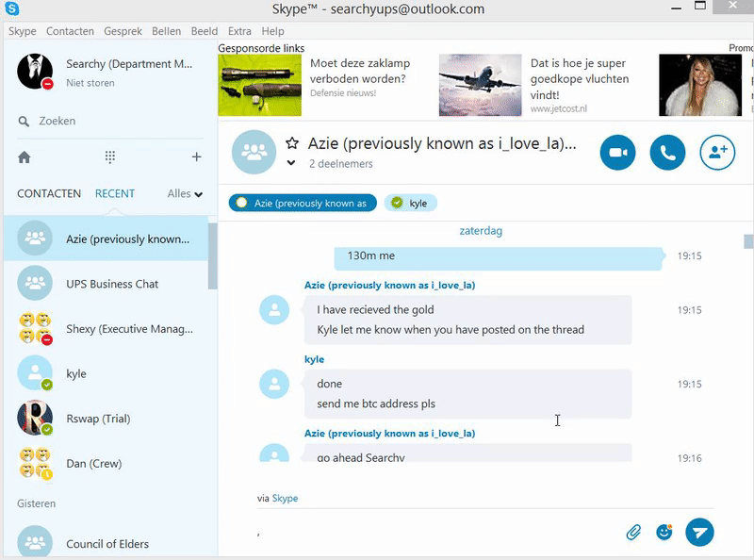
Task: Open Shexy (Executive Manag... conversation
Action: [106, 329]
